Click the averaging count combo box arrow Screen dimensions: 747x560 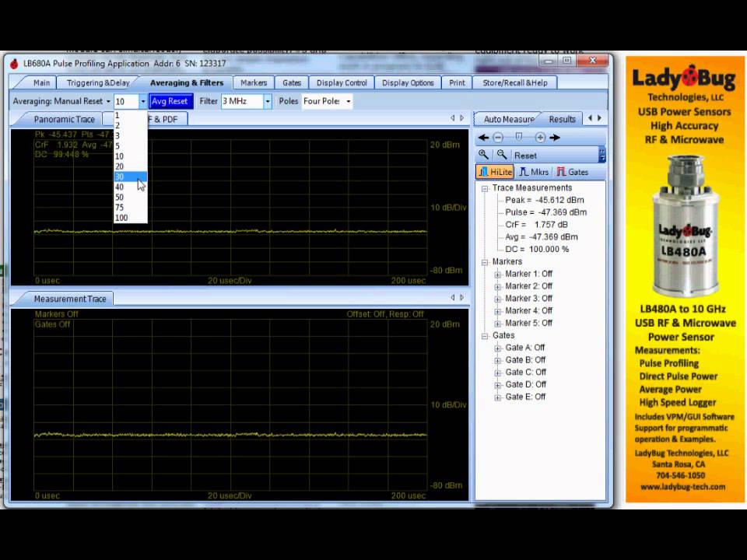pyautogui.click(x=142, y=101)
